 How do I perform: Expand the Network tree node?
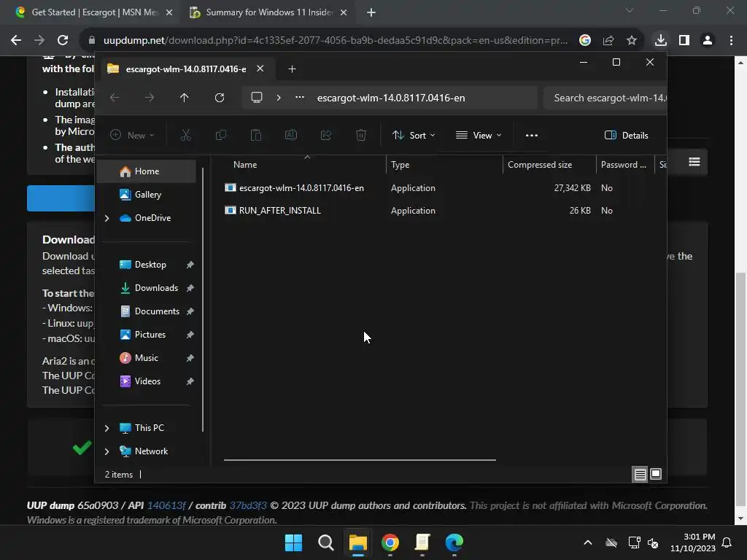pos(107,451)
